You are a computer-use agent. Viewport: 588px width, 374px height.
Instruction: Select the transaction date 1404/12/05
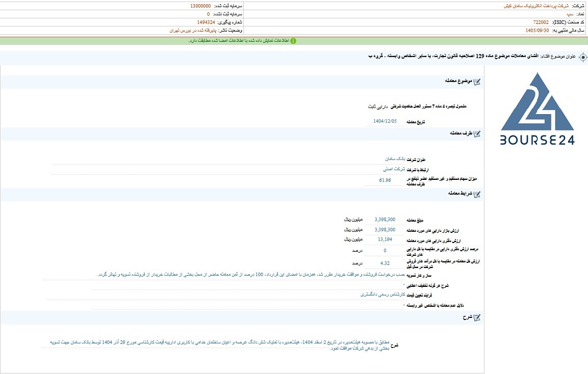pyautogui.click(x=385, y=121)
